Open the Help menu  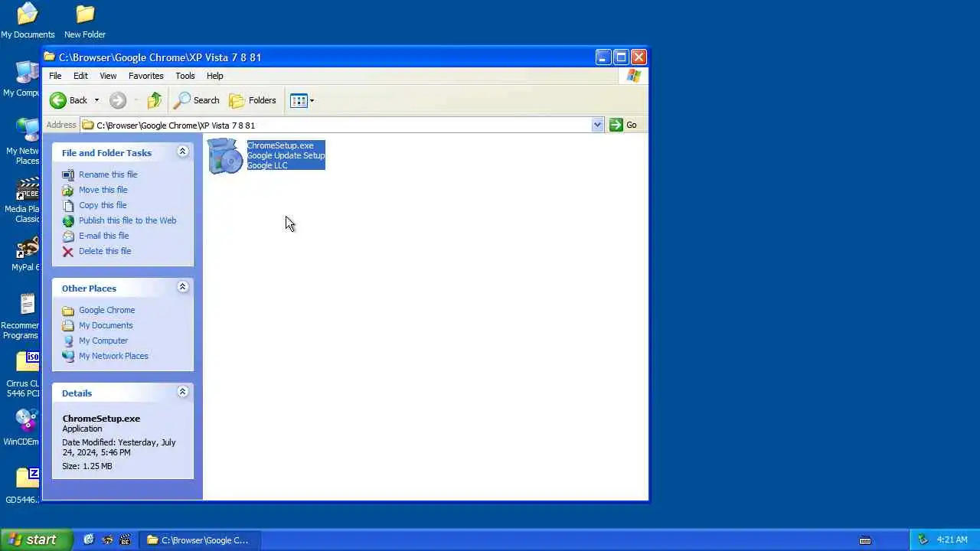click(x=214, y=76)
